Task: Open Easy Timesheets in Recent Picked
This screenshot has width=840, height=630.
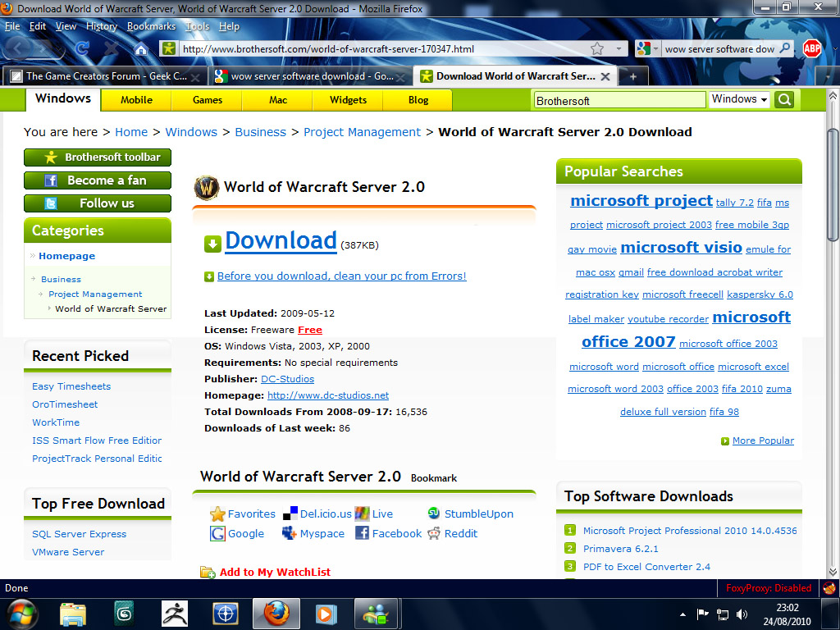Action: click(71, 386)
